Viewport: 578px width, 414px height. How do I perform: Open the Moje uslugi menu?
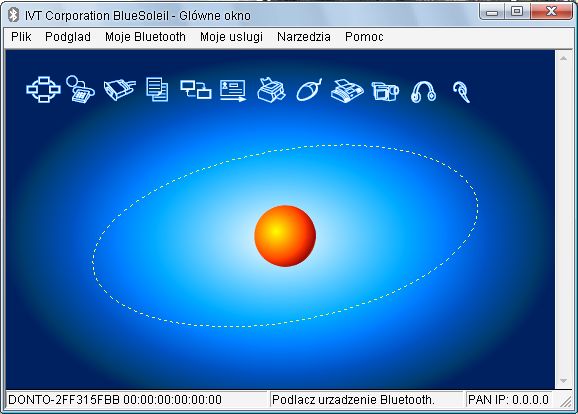pos(231,37)
